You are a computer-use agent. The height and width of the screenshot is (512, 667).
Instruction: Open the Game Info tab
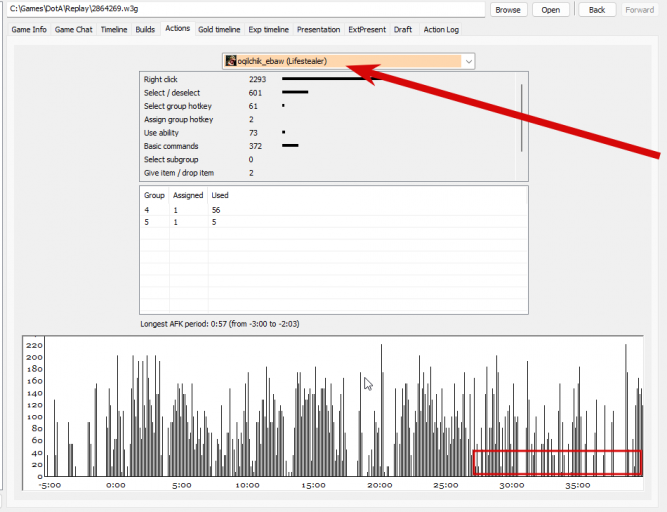click(29, 29)
